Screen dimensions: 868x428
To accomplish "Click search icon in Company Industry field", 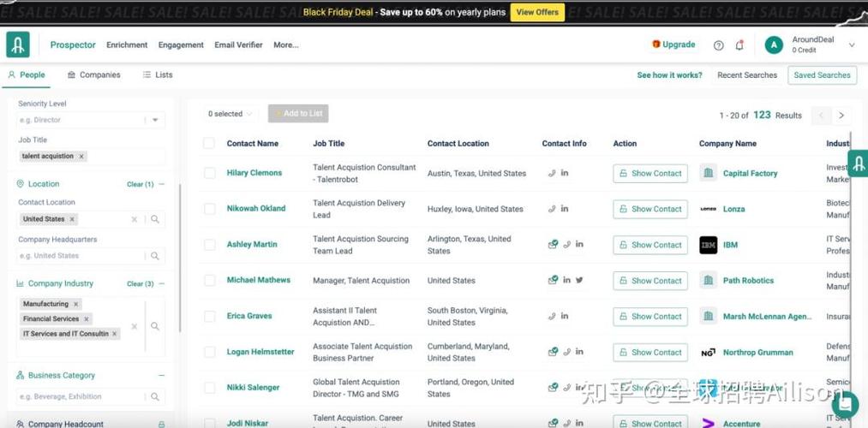I will 155,326.
